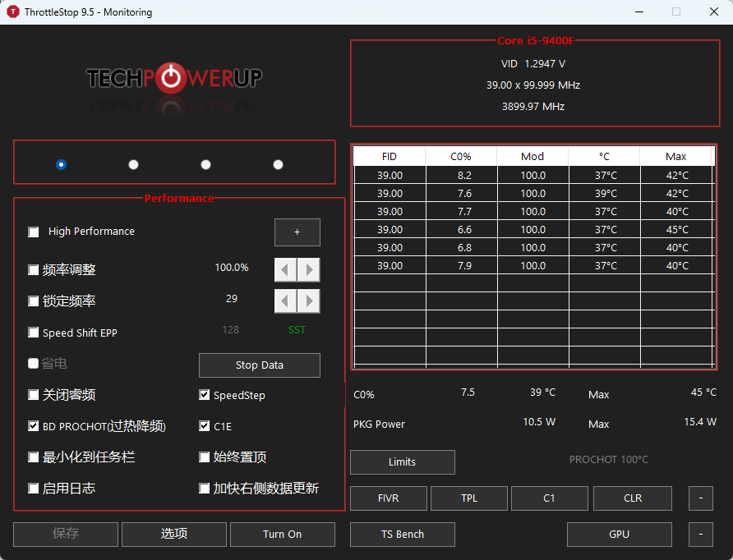Click the FID column header

(x=390, y=157)
